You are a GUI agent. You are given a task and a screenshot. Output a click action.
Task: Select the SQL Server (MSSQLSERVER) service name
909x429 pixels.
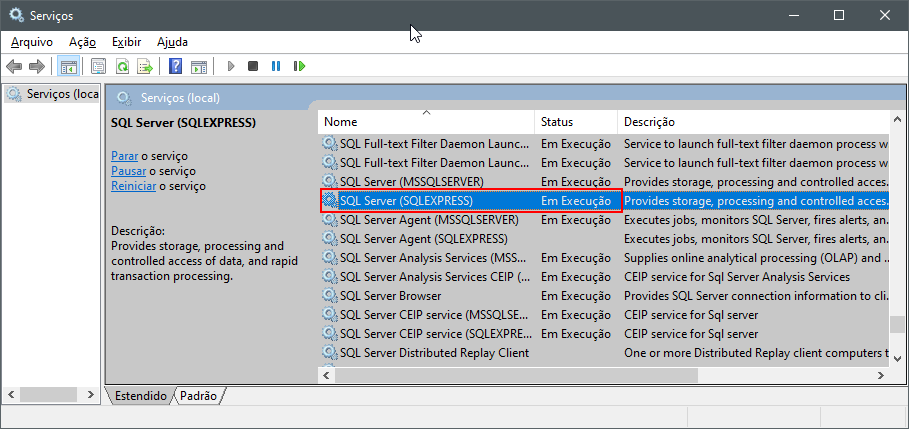click(x=412, y=181)
